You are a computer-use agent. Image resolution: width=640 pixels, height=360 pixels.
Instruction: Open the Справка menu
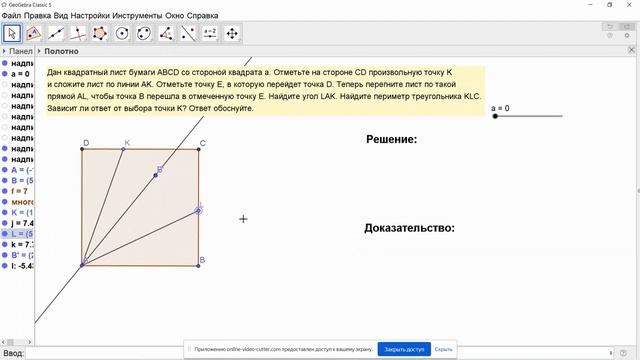pos(202,16)
